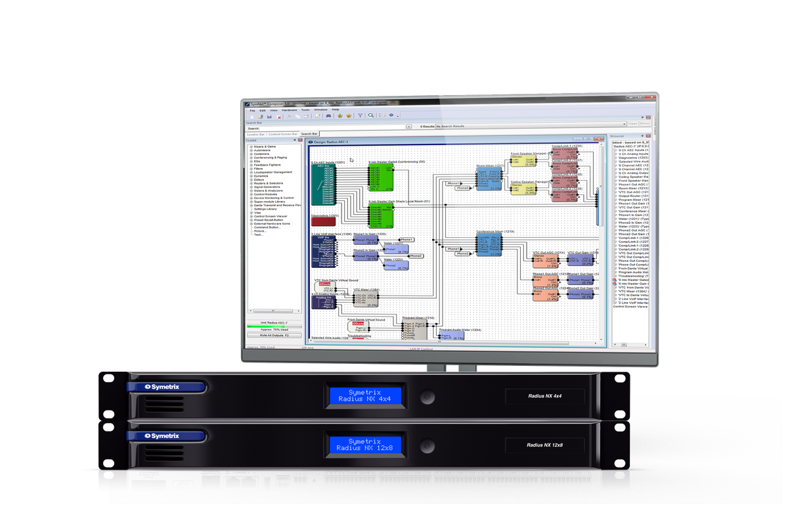Image resolution: width=788 pixels, height=532 pixels.
Task: Select Settings Library in Toolkit
Action: (x=265, y=209)
